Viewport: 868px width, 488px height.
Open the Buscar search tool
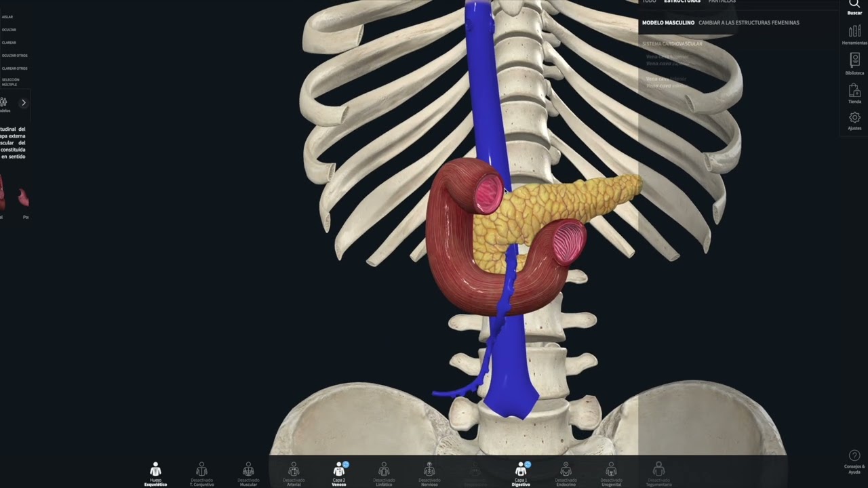click(854, 7)
